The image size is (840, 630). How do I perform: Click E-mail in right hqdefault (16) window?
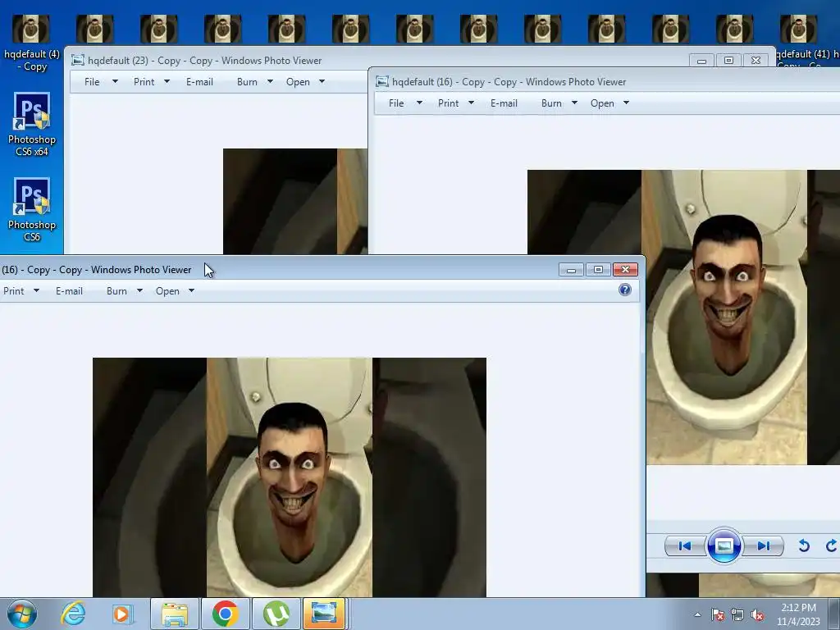504,103
